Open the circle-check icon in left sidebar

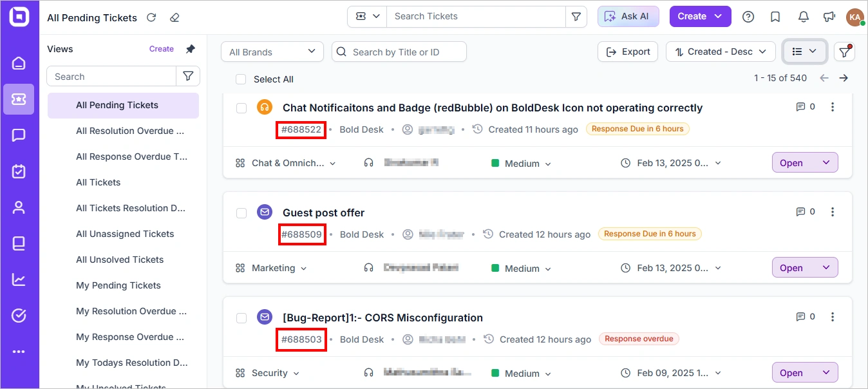click(x=19, y=316)
